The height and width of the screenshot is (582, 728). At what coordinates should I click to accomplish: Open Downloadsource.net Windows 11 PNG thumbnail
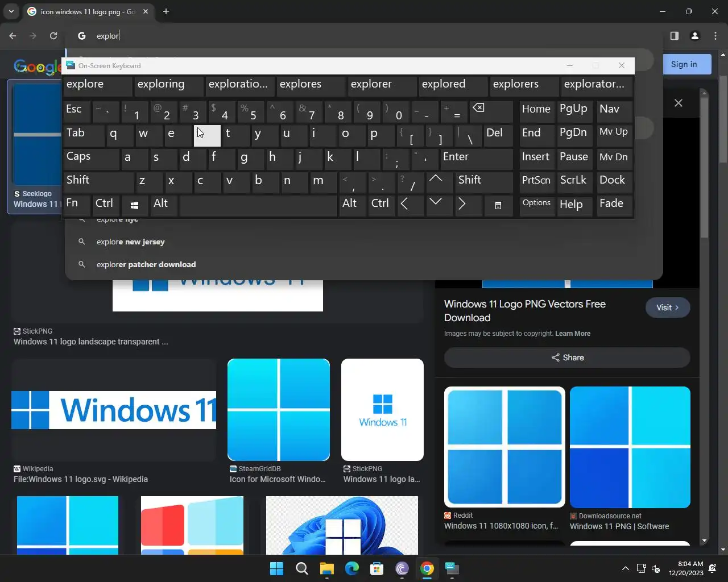[630, 447]
